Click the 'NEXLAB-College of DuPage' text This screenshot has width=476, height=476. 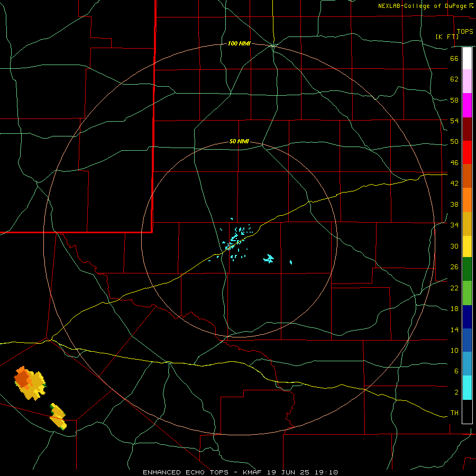coord(423,6)
